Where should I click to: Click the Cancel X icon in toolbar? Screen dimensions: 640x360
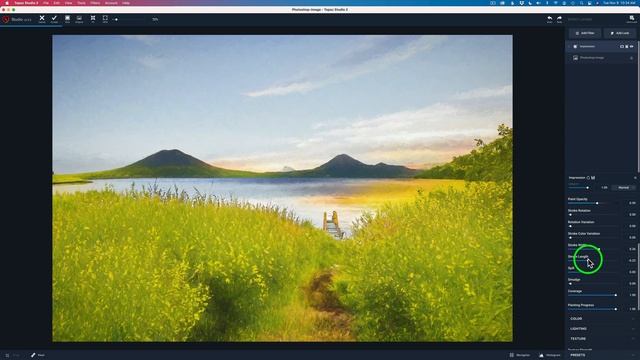pyautogui.click(x=42, y=18)
